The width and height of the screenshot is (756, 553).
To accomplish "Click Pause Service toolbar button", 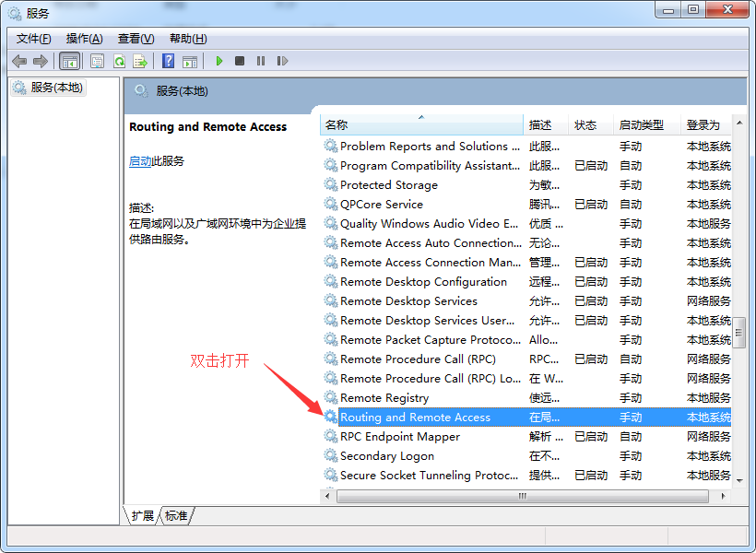I will 261,61.
